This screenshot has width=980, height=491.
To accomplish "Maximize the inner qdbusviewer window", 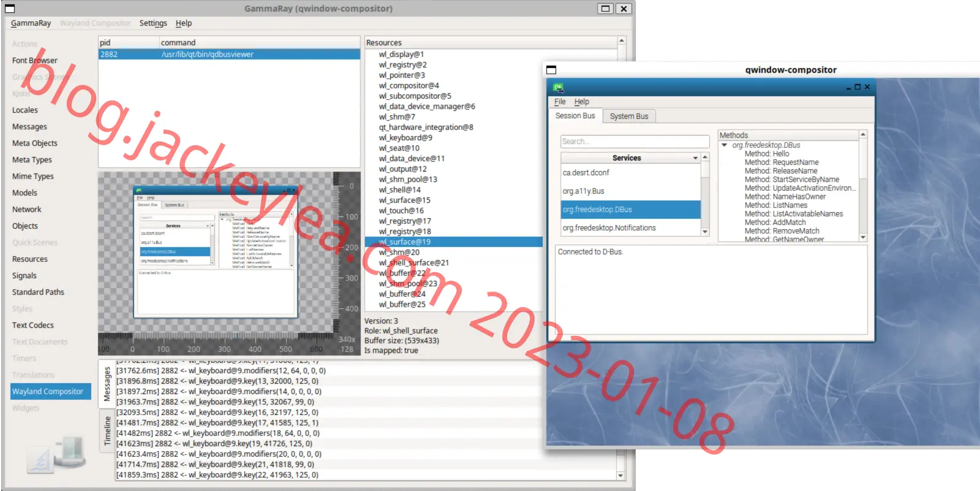I will click(858, 87).
